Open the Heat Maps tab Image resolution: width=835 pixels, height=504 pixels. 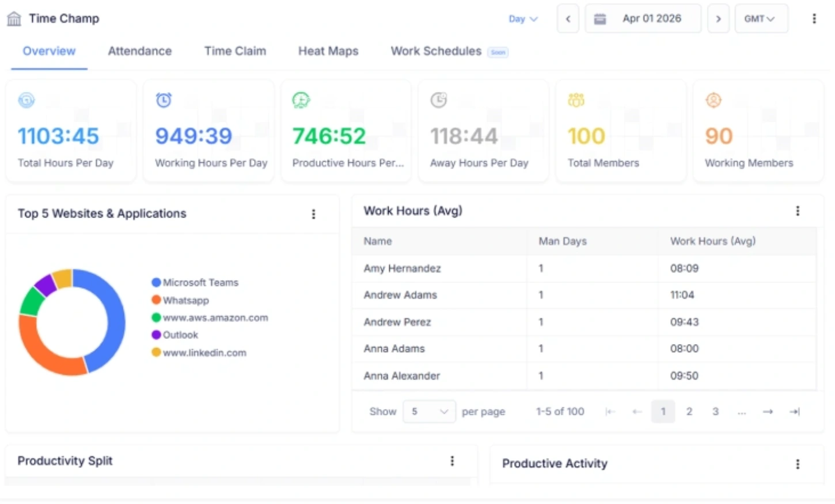[x=328, y=51]
